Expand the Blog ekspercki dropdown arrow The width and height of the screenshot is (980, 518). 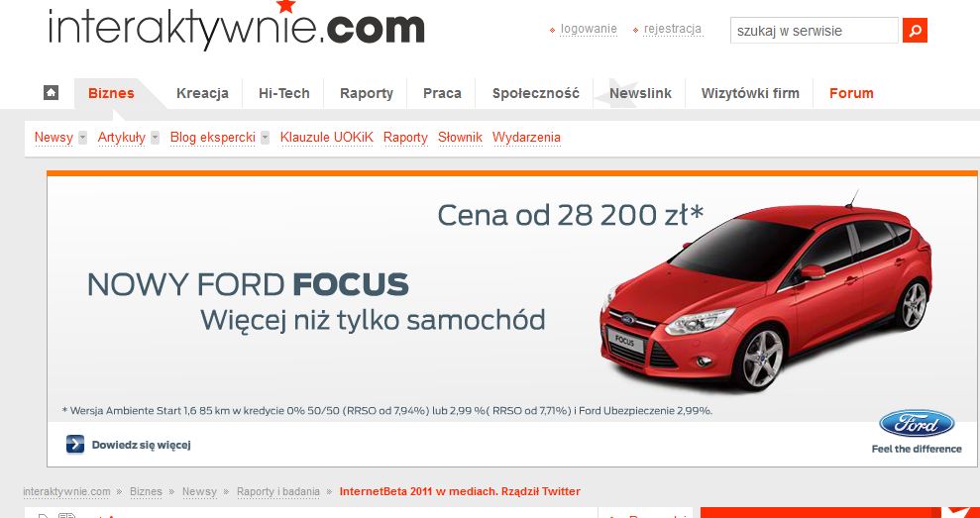(x=265, y=138)
